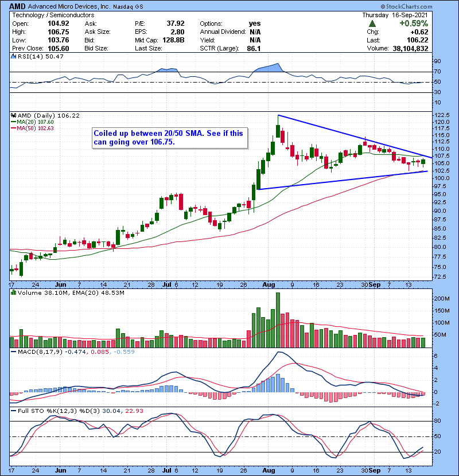Click the Nasdaq GS exchange label
Viewport: 459px width, 476px height.
[128, 7]
